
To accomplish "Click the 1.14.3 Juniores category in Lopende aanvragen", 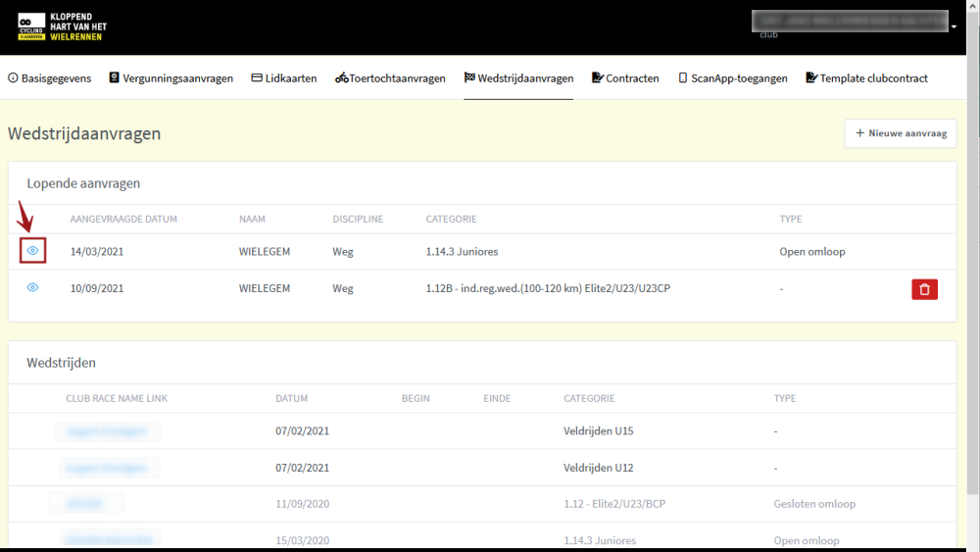I will (x=462, y=251).
